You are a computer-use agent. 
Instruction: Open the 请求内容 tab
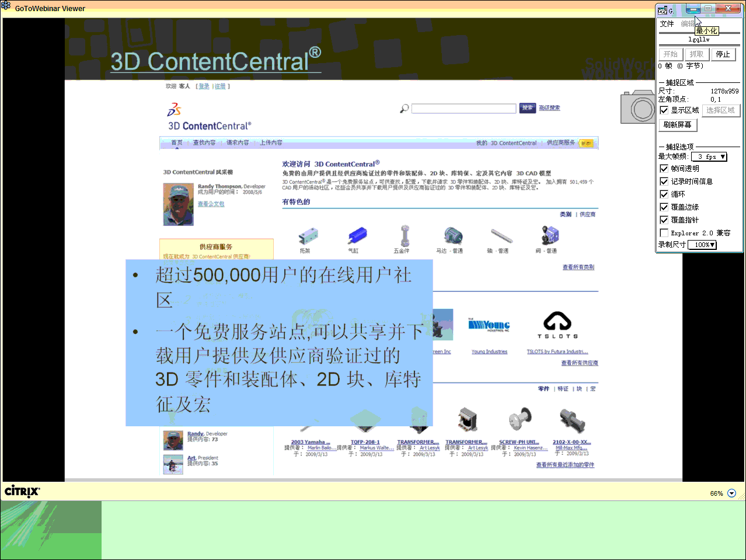click(x=238, y=142)
